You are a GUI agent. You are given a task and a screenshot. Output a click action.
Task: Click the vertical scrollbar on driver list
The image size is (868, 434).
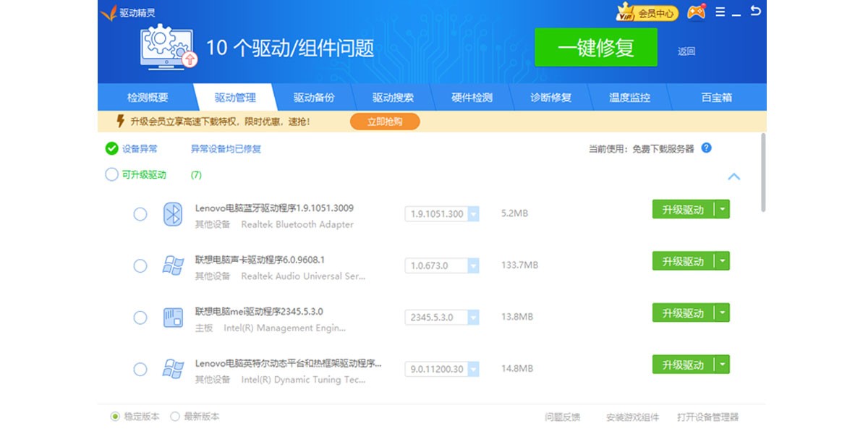click(763, 172)
